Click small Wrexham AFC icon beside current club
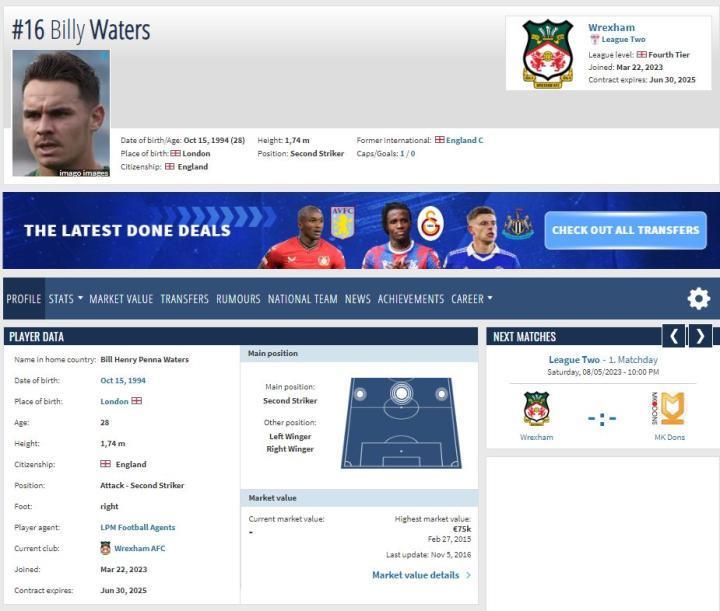This screenshot has width=720, height=611. tap(105, 548)
